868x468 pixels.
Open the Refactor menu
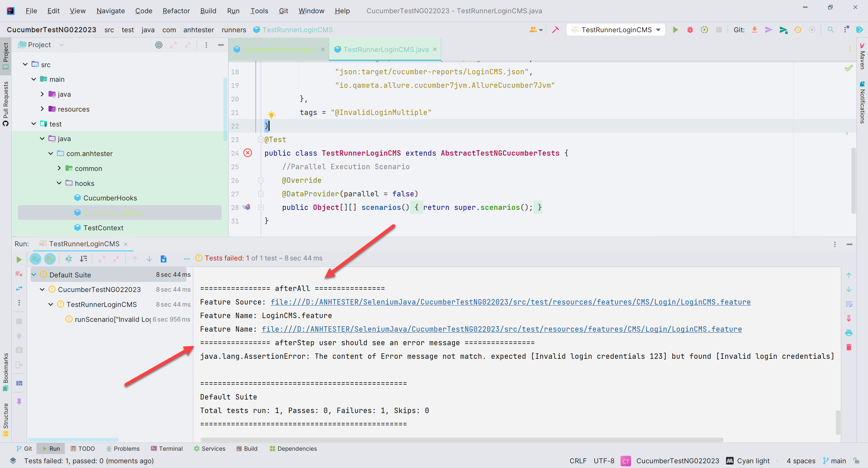click(176, 11)
